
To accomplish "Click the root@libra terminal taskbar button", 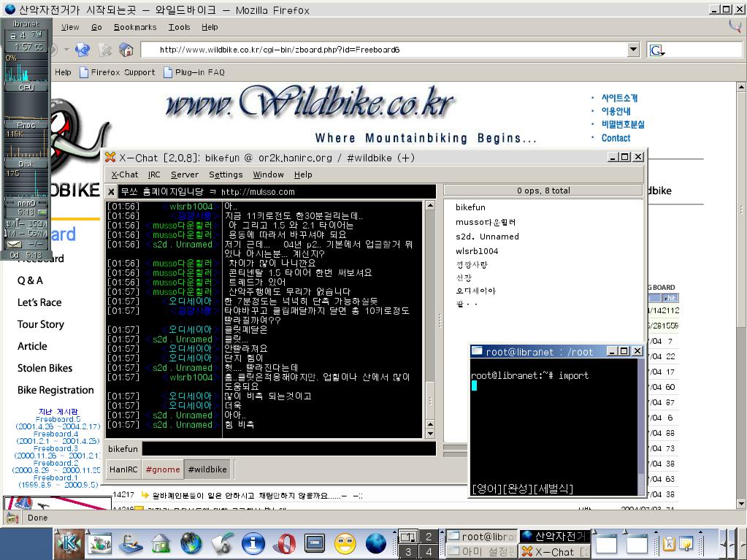I will [482, 537].
